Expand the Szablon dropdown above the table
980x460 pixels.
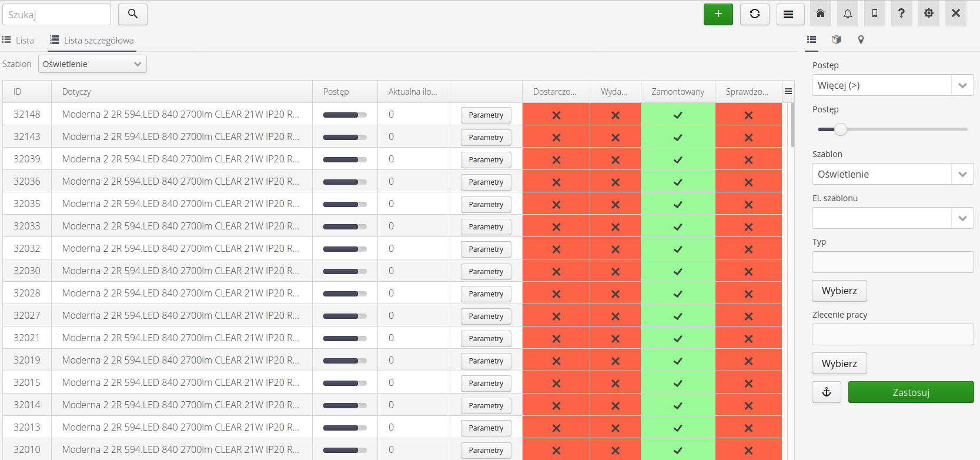[92, 64]
